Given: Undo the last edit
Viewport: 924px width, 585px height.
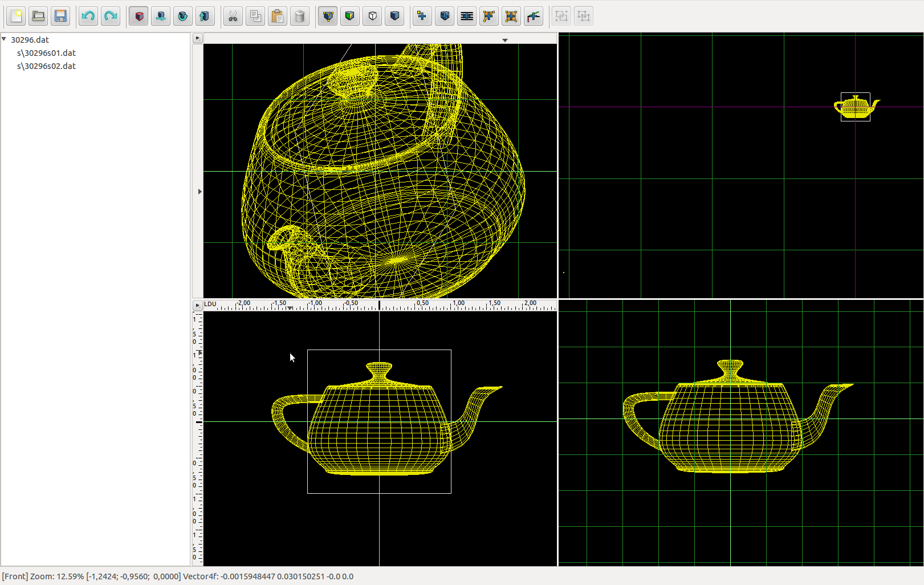Looking at the screenshot, I should (x=88, y=16).
